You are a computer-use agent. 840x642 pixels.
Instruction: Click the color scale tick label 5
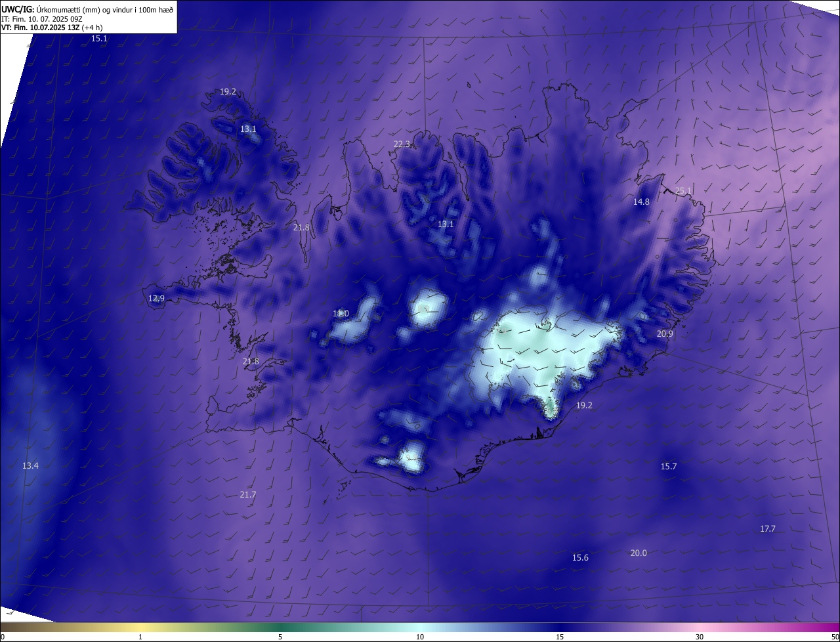(280, 637)
